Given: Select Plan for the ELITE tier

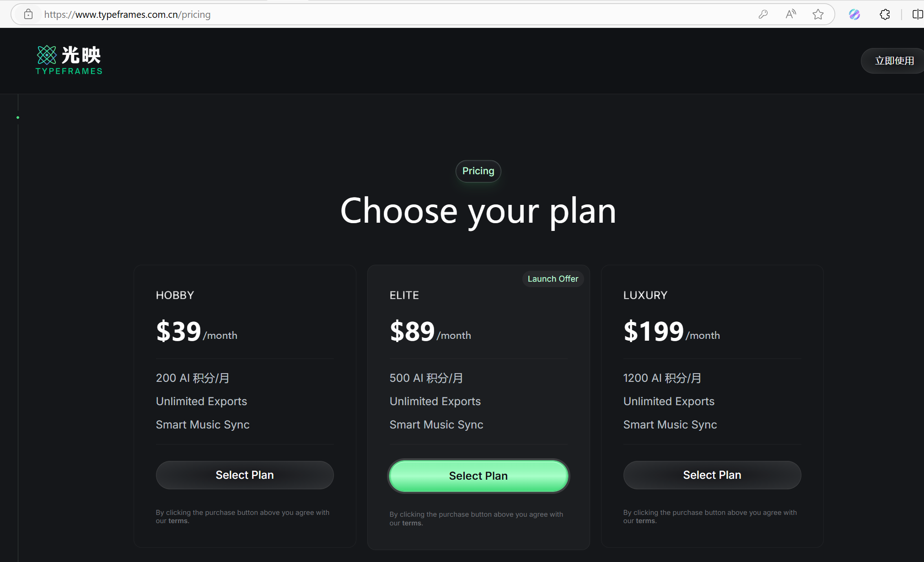Looking at the screenshot, I should pos(478,476).
